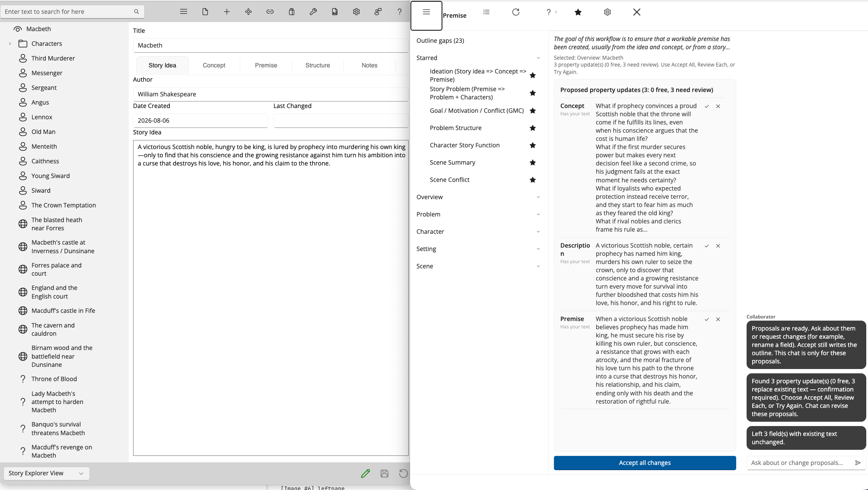The height and width of the screenshot is (490, 868).
Task: Click the plus add element icon
Action: tap(227, 12)
